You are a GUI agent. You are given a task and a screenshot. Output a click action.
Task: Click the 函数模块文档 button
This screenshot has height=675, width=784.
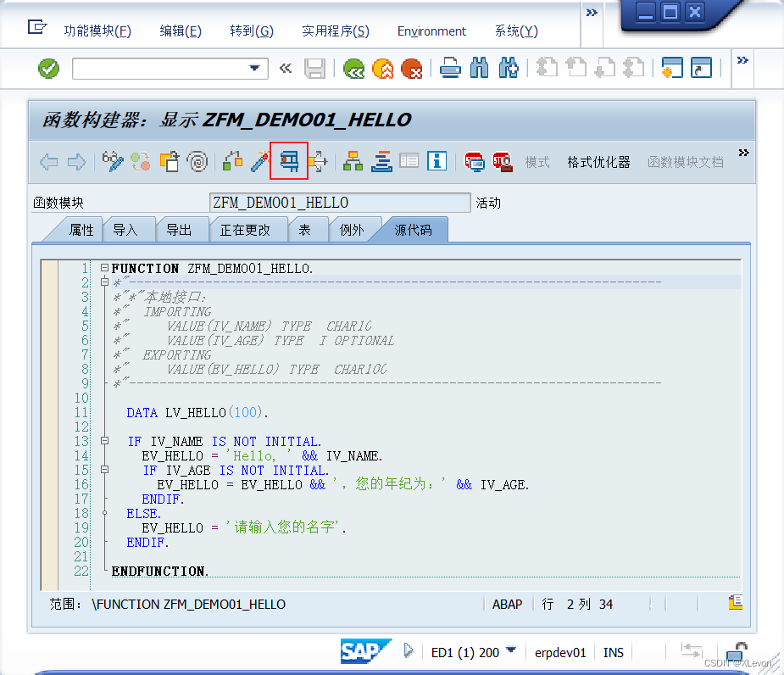click(x=686, y=162)
